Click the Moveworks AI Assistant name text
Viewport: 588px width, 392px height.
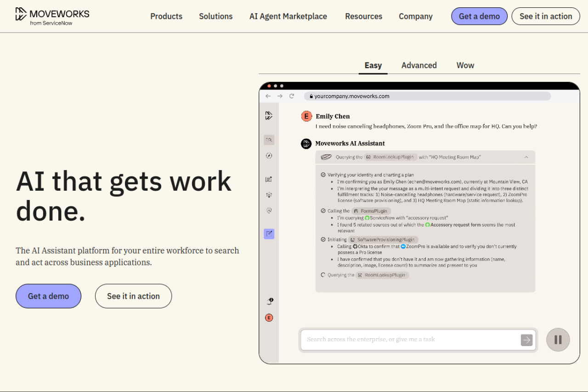[x=350, y=144]
